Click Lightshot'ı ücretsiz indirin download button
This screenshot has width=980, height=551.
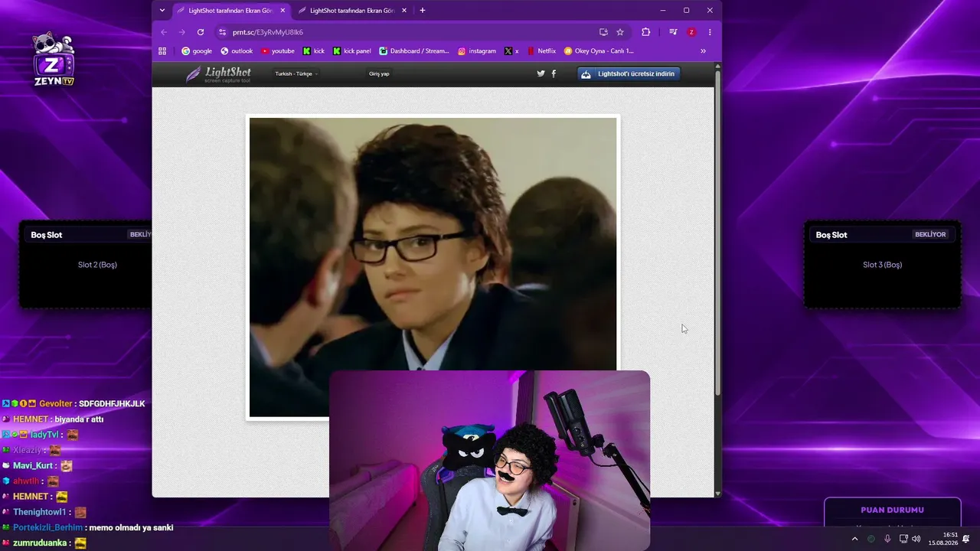(x=629, y=73)
